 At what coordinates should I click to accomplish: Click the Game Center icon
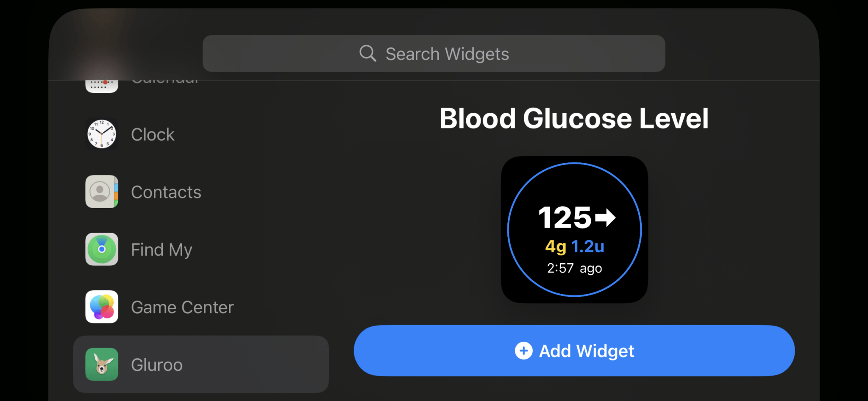click(x=102, y=307)
